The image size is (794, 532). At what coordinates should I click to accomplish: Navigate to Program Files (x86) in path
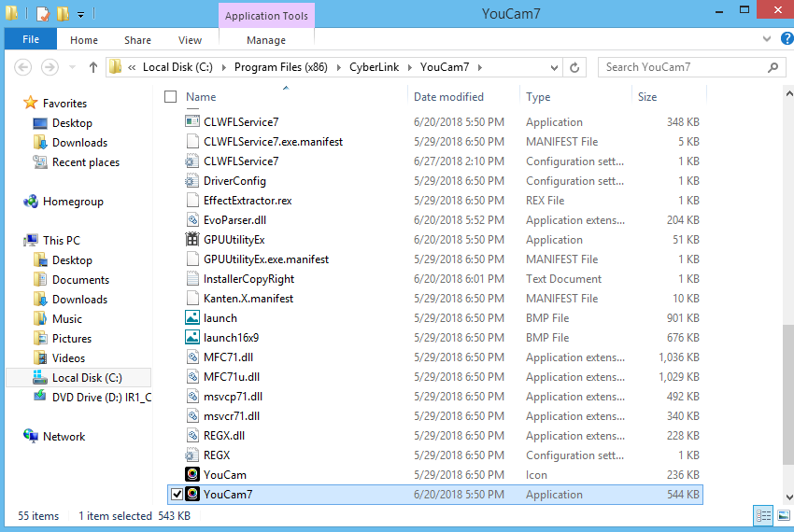pyautogui.click(x=281, y=67)
